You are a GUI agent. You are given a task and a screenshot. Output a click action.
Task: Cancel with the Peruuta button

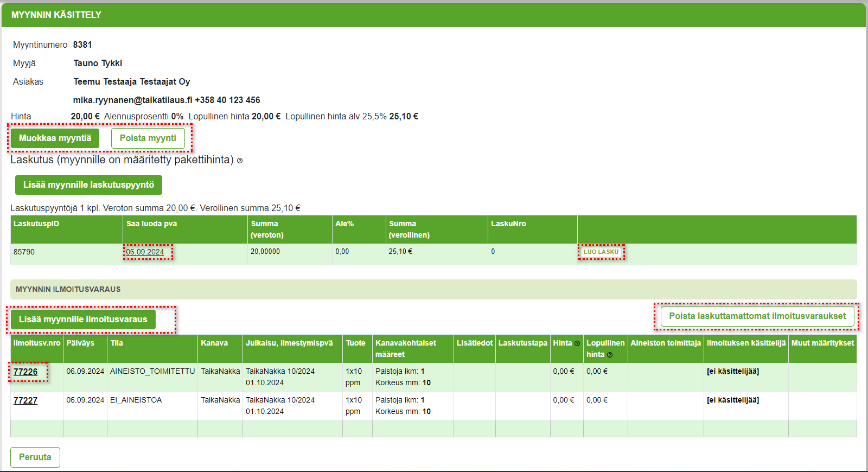(x=35, y=457)
